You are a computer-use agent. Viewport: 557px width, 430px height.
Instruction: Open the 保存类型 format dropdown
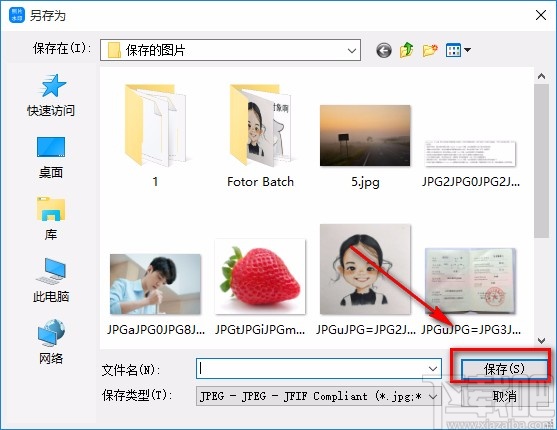point(319,396)
